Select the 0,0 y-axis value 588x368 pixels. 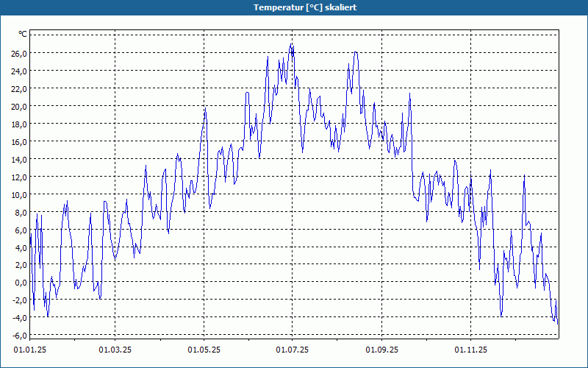(x=21, y=283)
